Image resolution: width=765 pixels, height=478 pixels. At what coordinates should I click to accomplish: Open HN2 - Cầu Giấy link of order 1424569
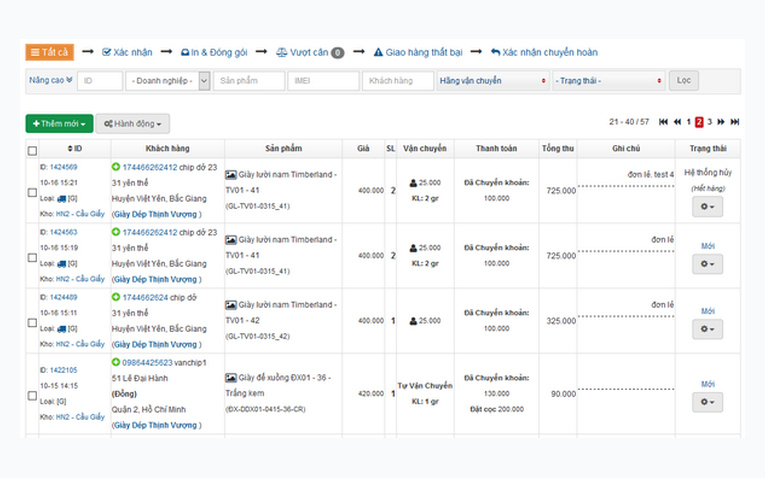pos(80,214)
